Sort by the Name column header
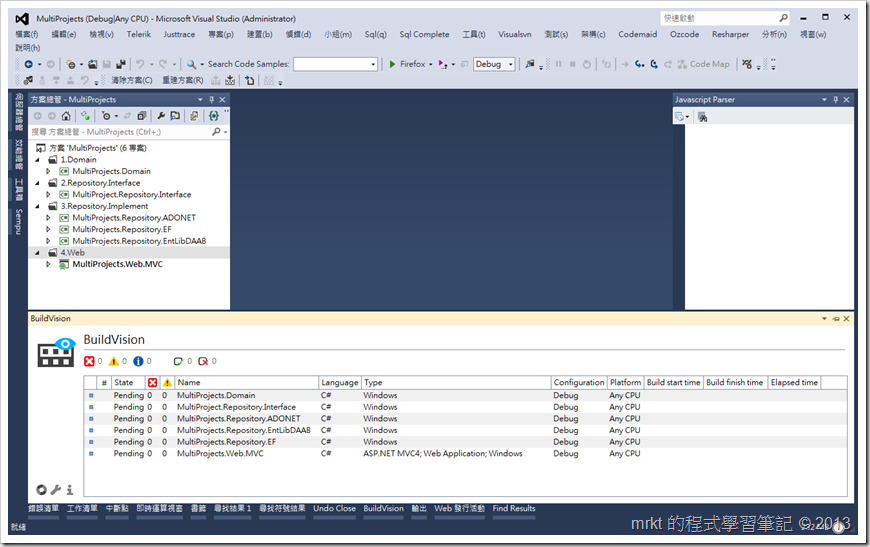 pyautogui.click(x=247, y=383)
